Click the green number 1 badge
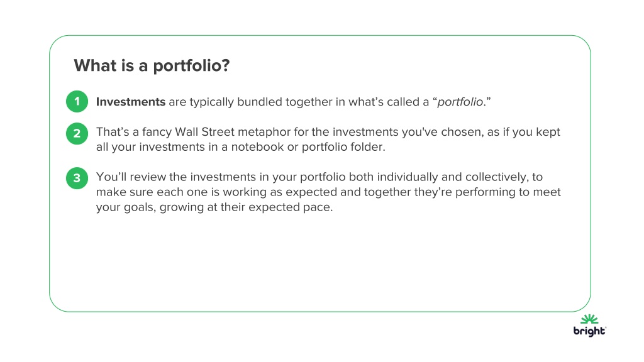 [x=77, y=101]
